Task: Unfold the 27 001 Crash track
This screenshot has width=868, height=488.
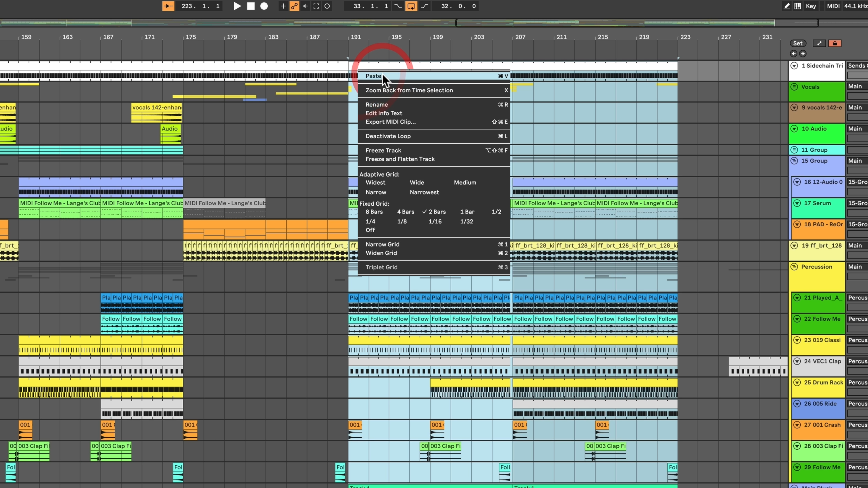Action: tap(797, 425)
